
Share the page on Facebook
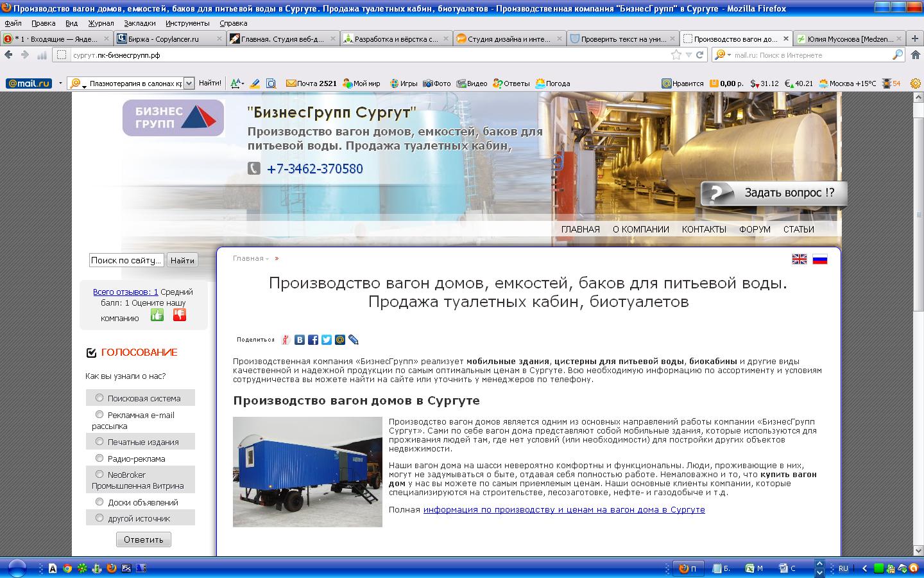point(313,340)
